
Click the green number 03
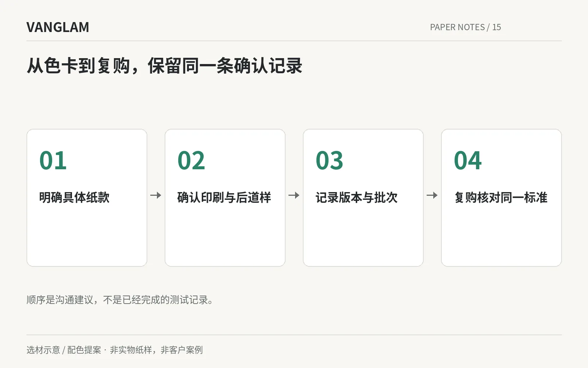(x=329, y=161)
